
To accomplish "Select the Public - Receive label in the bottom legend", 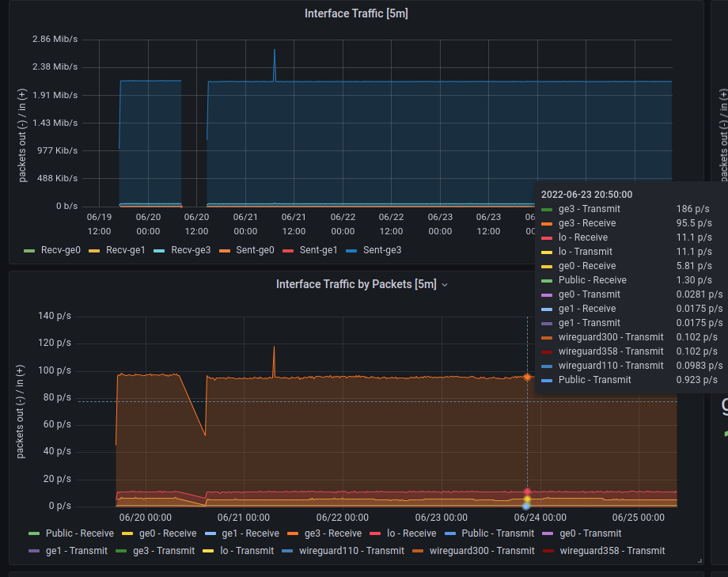I will [x=79, y=533].
